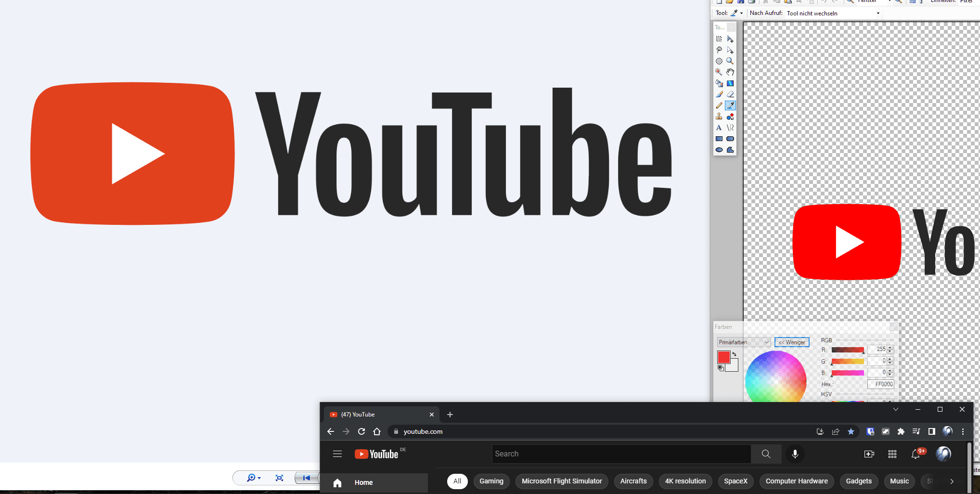
Task: Select the Magic Wand tool
Action: [719, 72]
